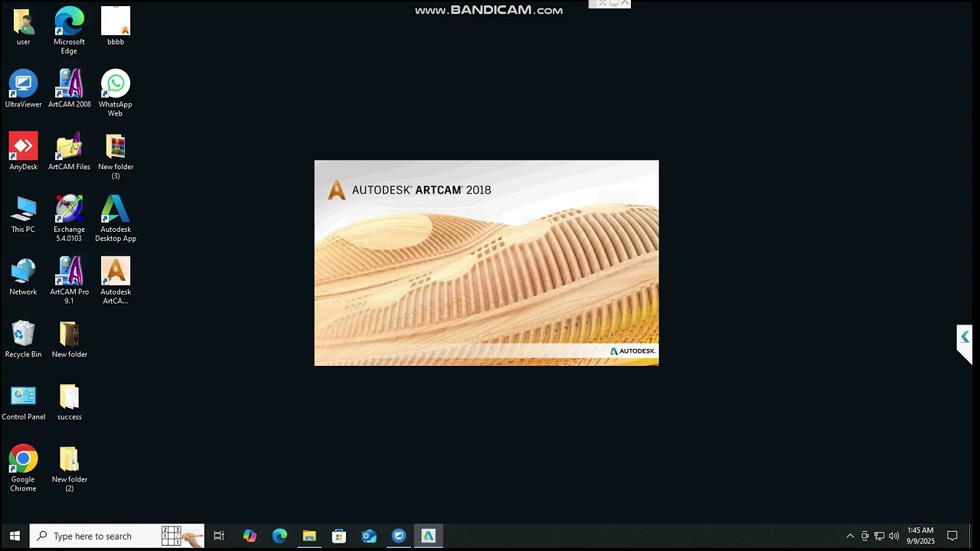This screenshot has width=980, height=551.
Task: Click the active ArtCAM taskbar button
Action: (x=429, y=536)
